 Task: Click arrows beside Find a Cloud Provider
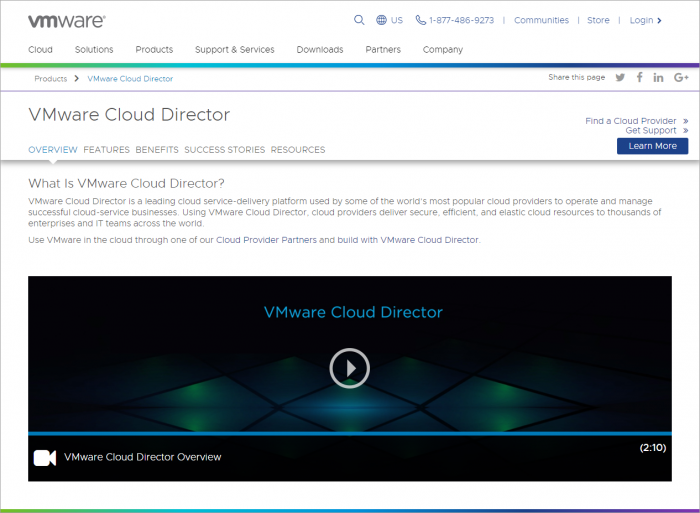tap(686, 121)
